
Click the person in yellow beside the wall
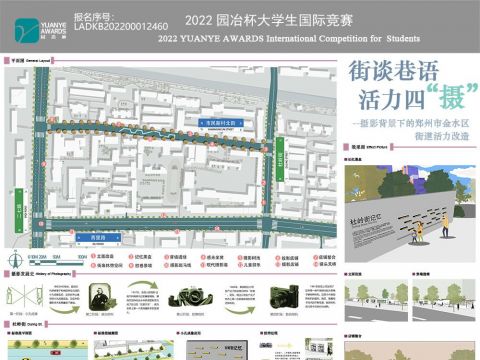coord(445,227)
